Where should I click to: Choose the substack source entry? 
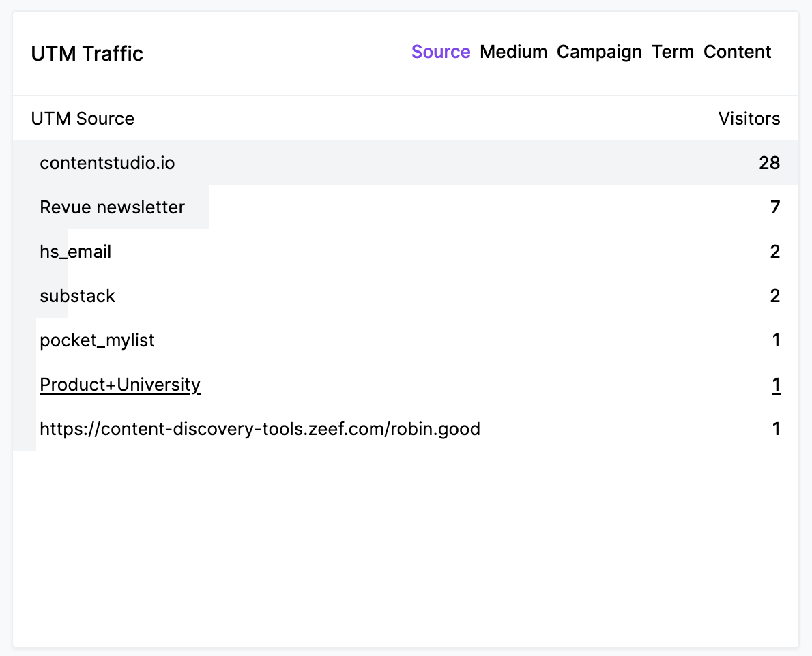click(77, 296)
